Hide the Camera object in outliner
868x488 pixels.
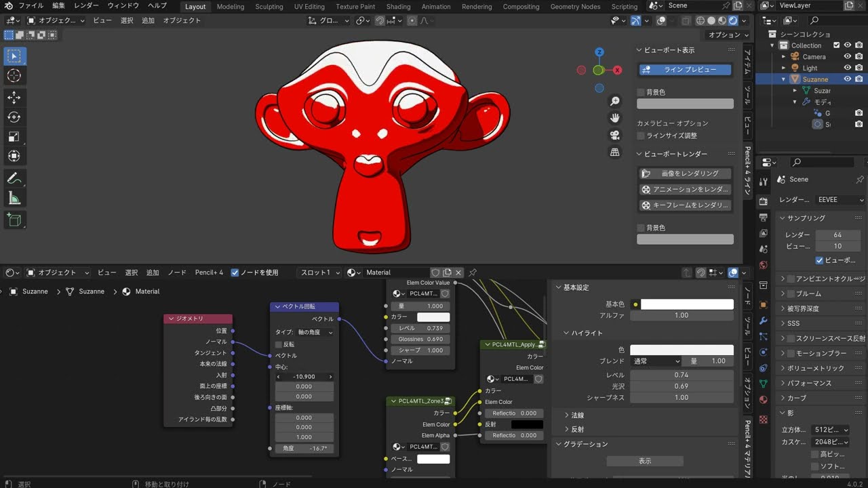click(x=847, y=57)
